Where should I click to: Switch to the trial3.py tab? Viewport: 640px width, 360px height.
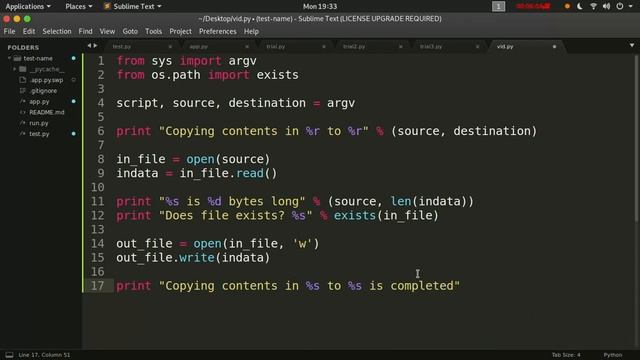431,47
